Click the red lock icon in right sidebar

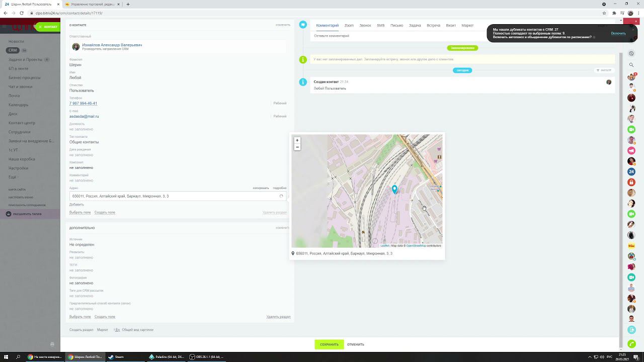(631, 182)
